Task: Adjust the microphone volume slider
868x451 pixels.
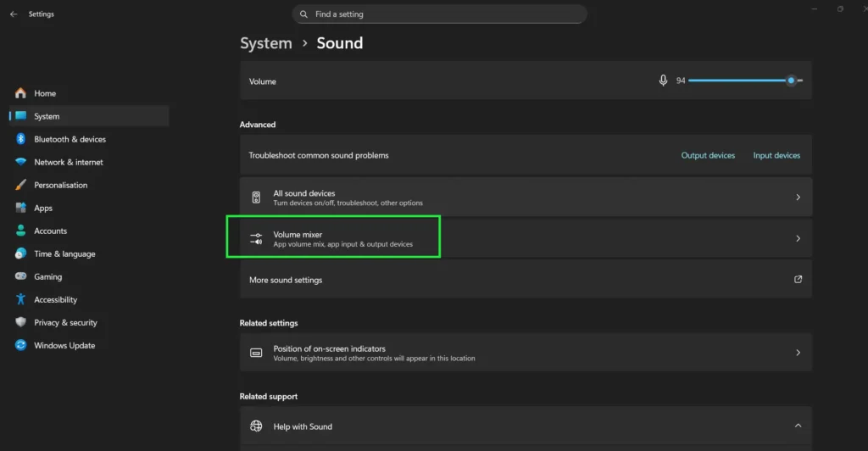Action: 745,81
